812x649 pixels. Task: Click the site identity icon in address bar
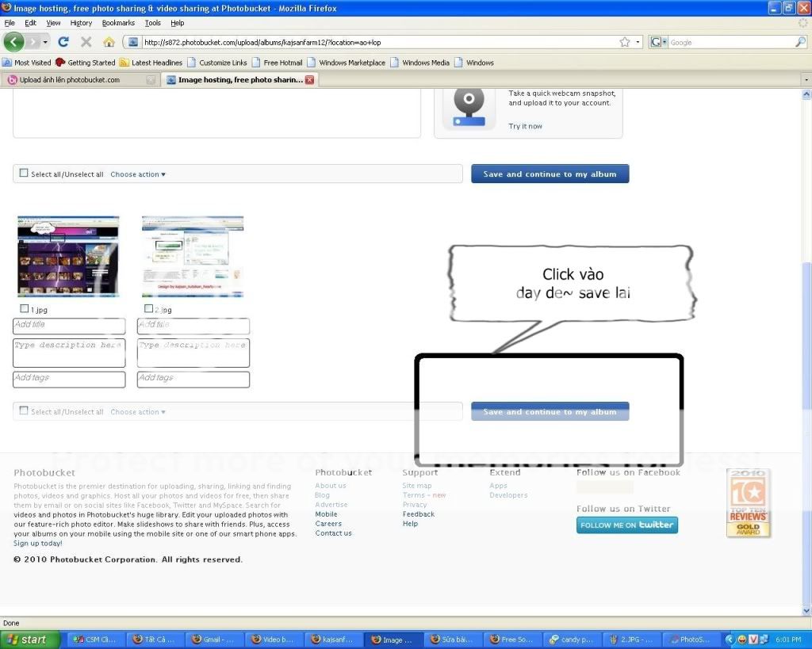click(x=132, y=43)
